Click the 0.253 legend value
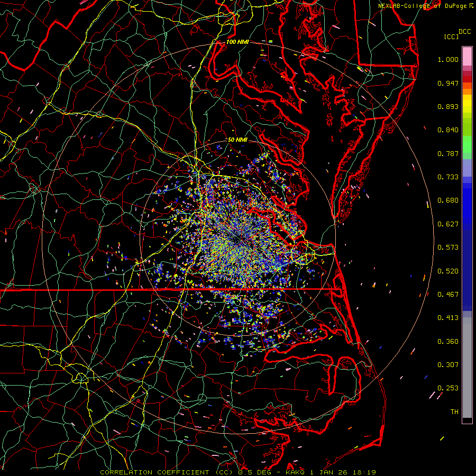Screen dimensions: 476x476 click(x=448, y=388)
